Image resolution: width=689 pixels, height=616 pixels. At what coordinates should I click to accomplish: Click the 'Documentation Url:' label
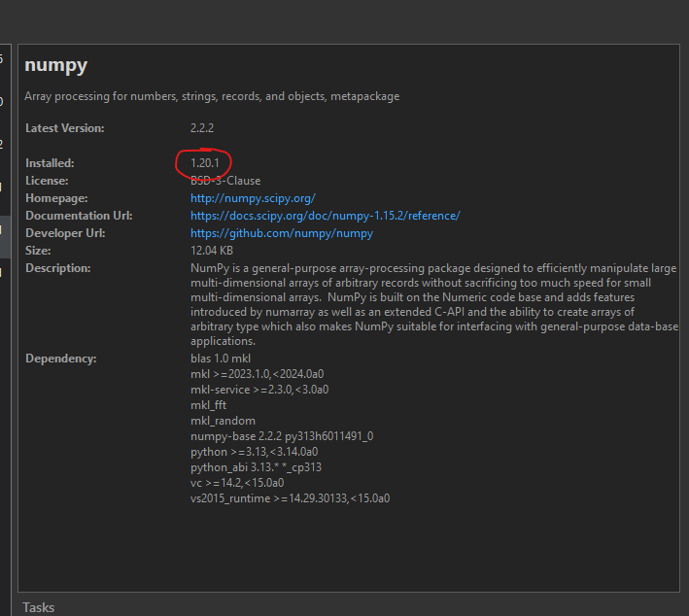point(79,216)
